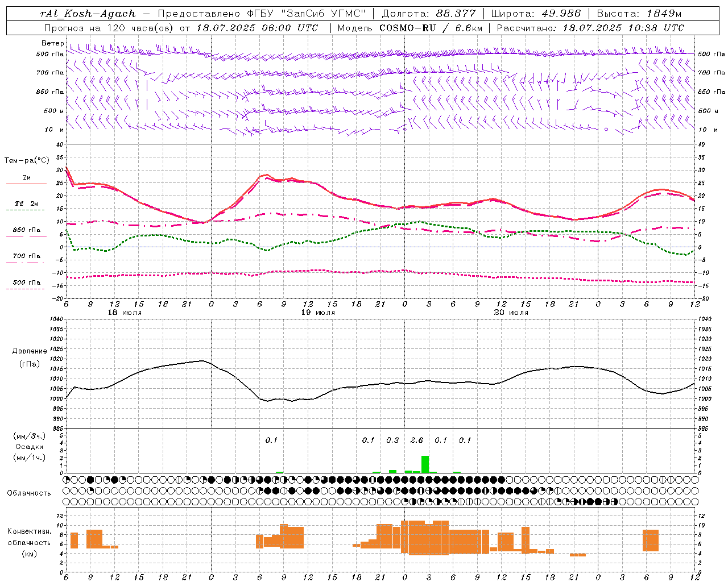Click the tallest green precipitation bar
The height and width of the screenshot is (582, 728).
coord(425,464)
